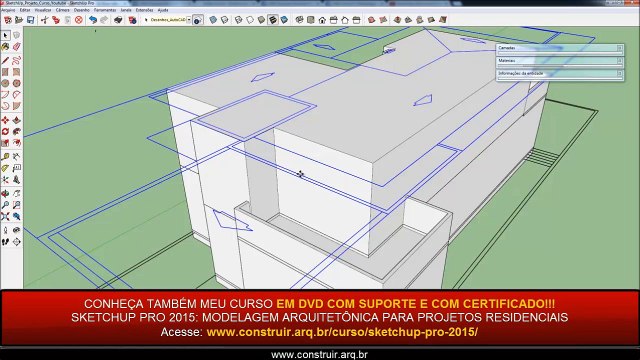
Task: Open the Ferramentas menu
Action: [x=105, y=10]
